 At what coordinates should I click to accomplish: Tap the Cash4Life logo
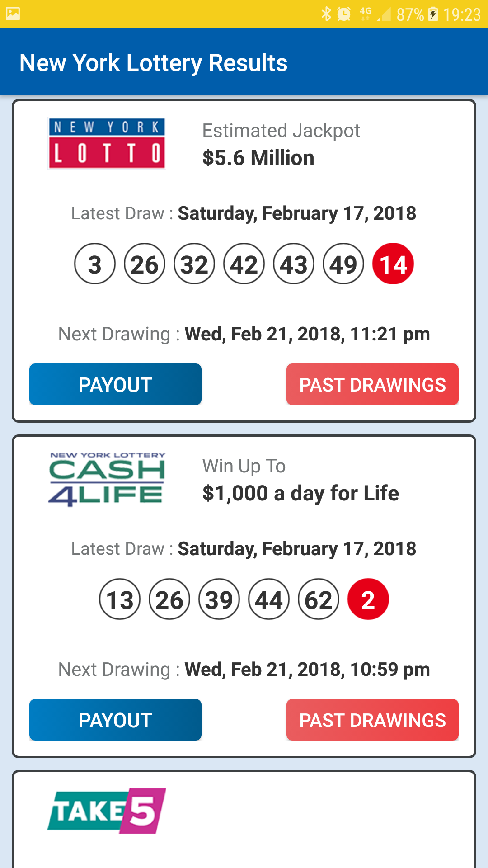click(x=107, y=479)
